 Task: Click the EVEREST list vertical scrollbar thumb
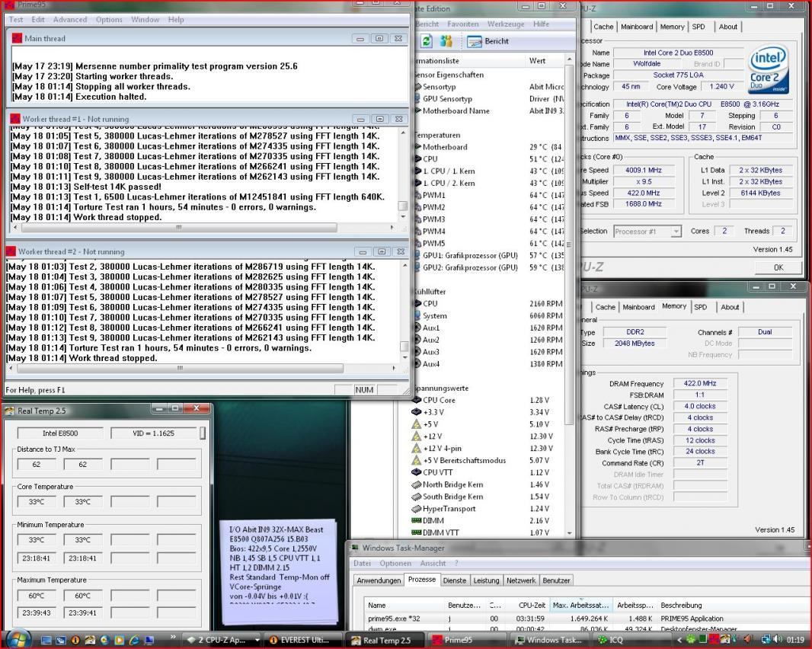click(x=569, y=245)
